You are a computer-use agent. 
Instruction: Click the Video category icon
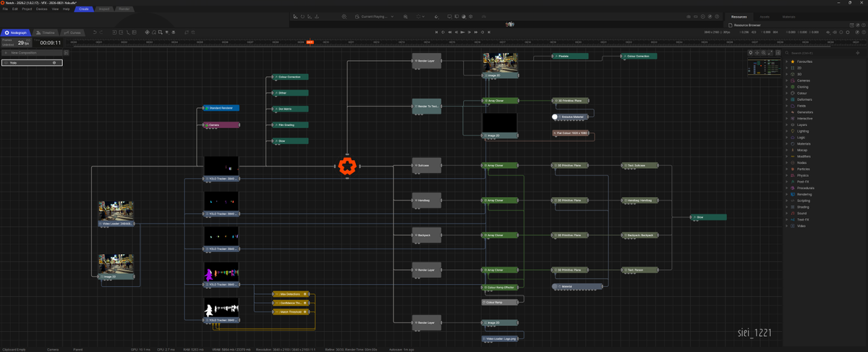click(x=793, y=226)
